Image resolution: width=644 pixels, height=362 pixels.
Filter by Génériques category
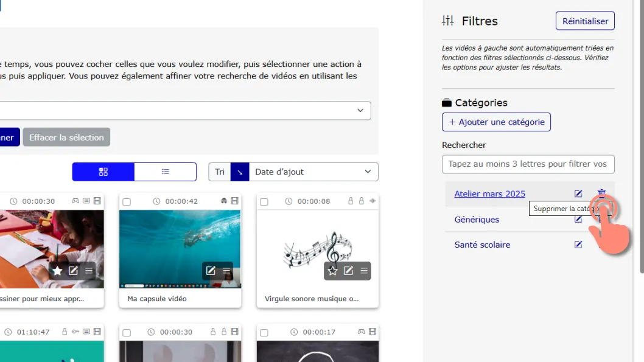(477, 220)
